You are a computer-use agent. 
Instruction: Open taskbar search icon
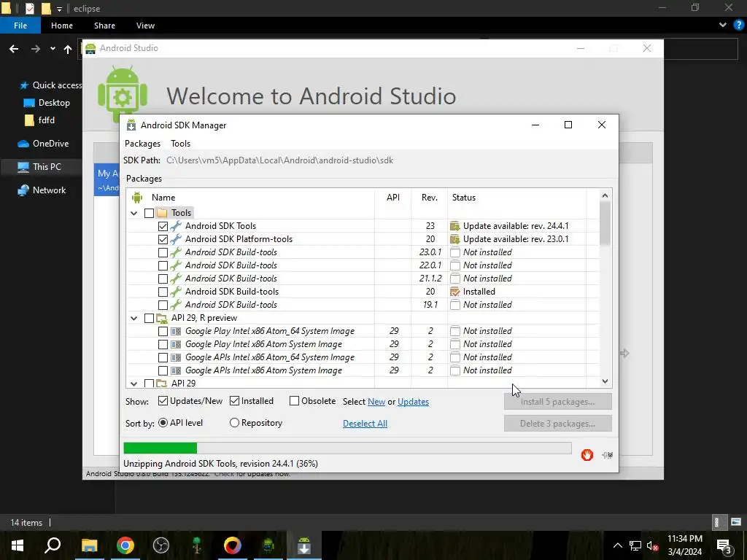(53, 545)
